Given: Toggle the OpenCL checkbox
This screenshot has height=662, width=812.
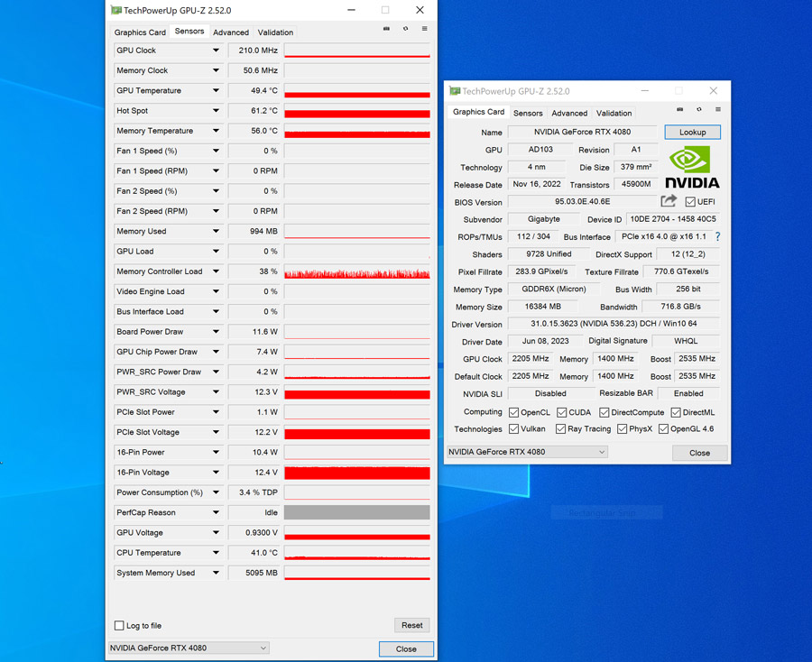Looking at the screenshot, I should 513,412.
